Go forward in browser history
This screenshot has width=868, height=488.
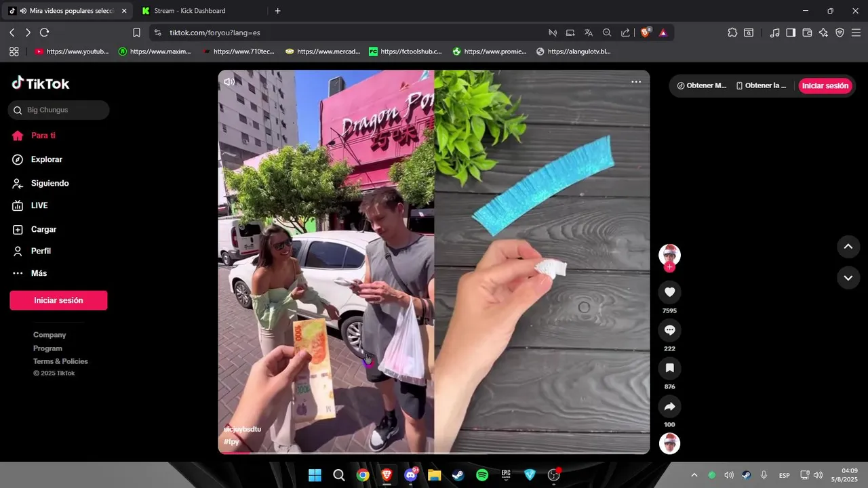click(28, 33)
